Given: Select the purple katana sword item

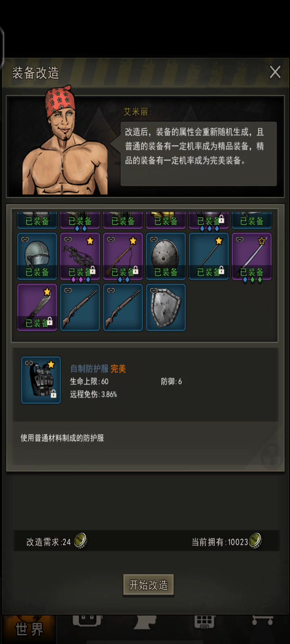Looking at the screenshot, I should [252, 256].
